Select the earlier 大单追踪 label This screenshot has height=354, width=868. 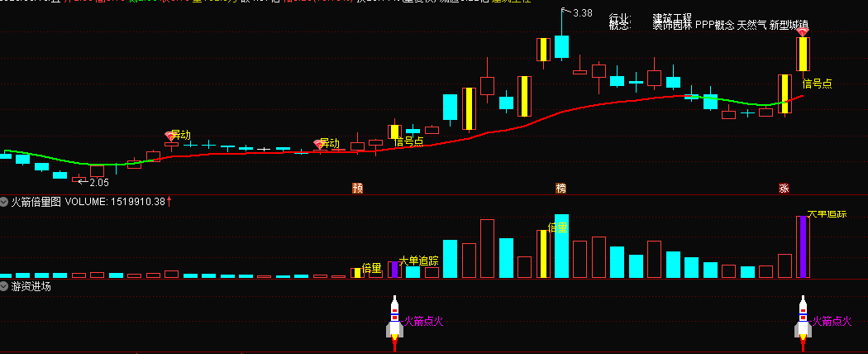click(419, 261)
